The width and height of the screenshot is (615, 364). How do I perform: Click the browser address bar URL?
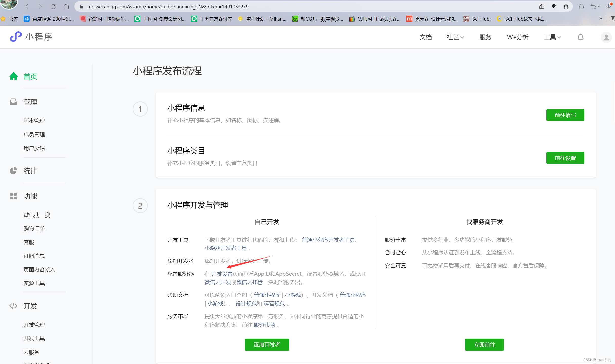tap(168, 7)
